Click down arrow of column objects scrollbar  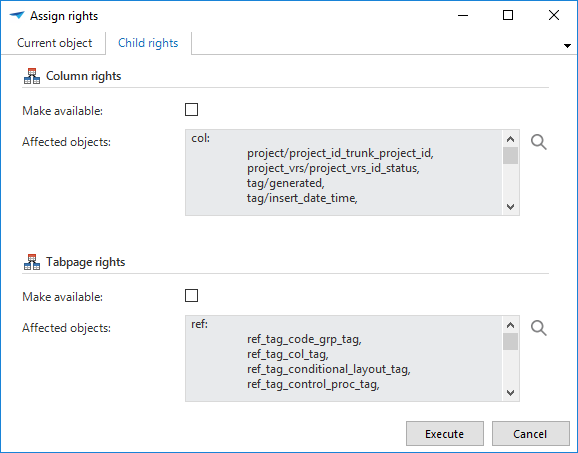[511, 207]
